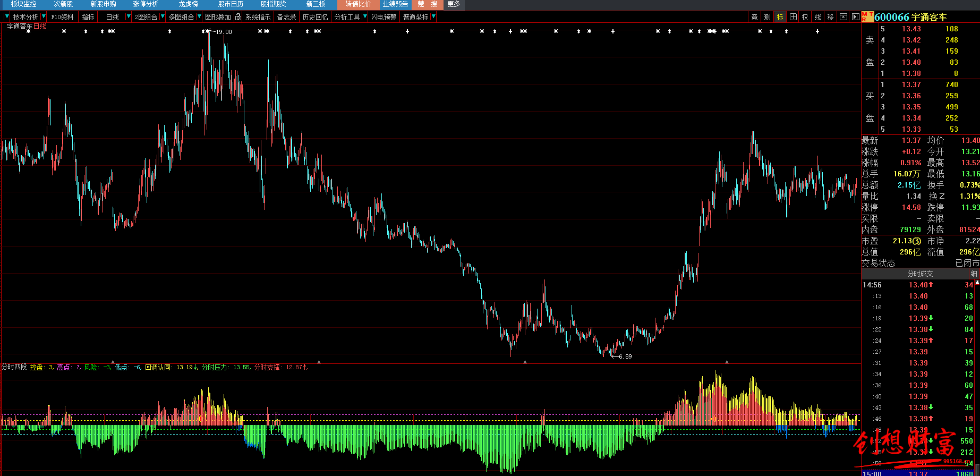Viewport: 980px width, 476px height.
Task: Click buy level 5 price 13.33
Action: click(x=911, y=129)
